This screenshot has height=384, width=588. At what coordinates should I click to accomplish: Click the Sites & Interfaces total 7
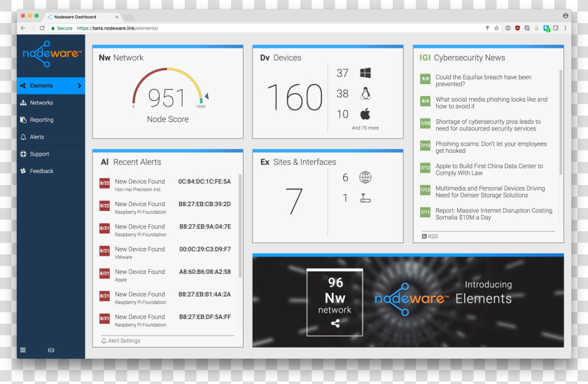(x=293, y=201)
